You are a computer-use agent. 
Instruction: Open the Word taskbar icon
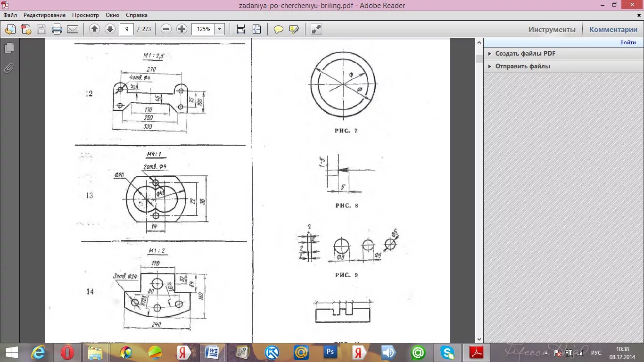click(x=212, y=353)
